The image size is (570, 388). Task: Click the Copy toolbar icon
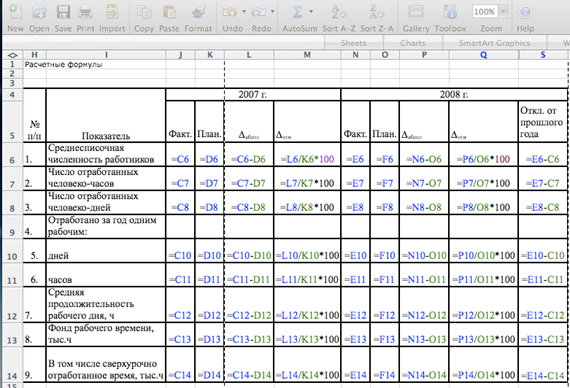tap(144, 12)
